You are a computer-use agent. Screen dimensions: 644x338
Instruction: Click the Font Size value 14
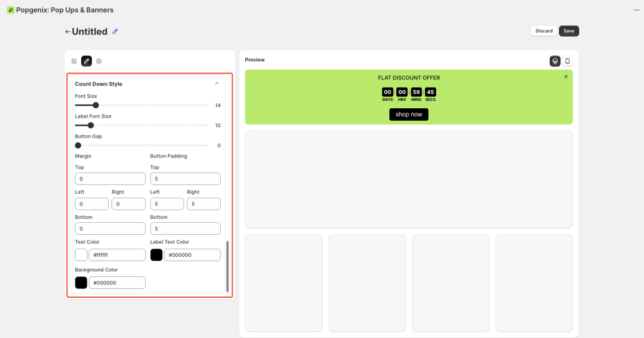coord(218,105)
